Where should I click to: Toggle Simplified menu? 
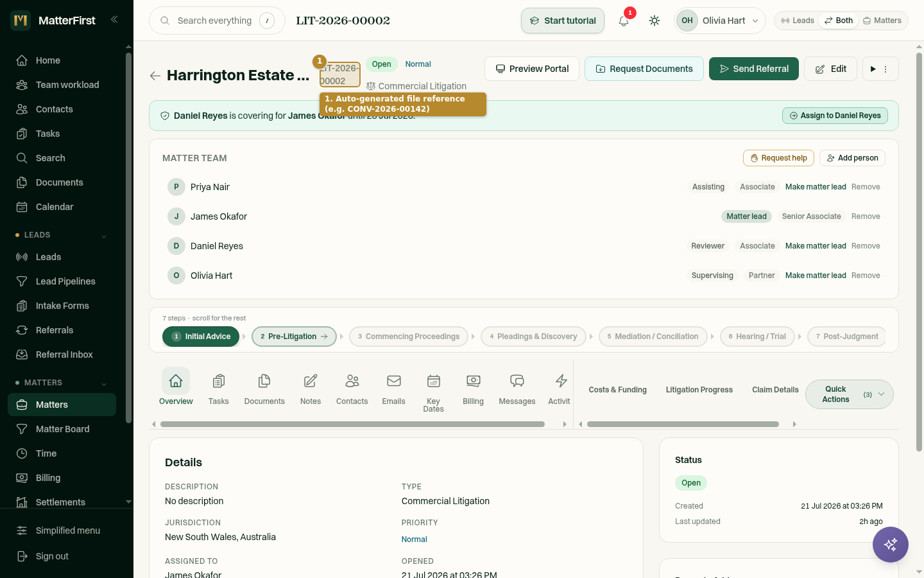coord(67,530)
